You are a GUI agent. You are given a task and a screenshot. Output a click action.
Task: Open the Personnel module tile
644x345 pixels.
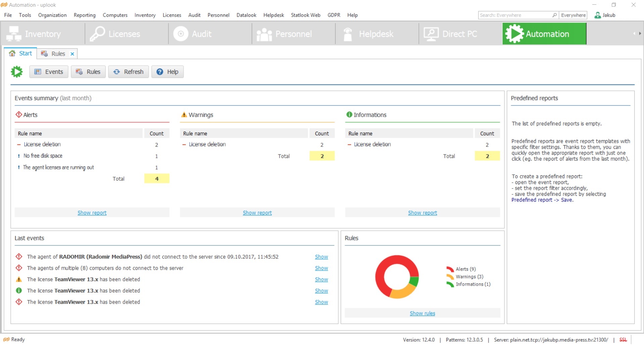click(x=294, y=34)
